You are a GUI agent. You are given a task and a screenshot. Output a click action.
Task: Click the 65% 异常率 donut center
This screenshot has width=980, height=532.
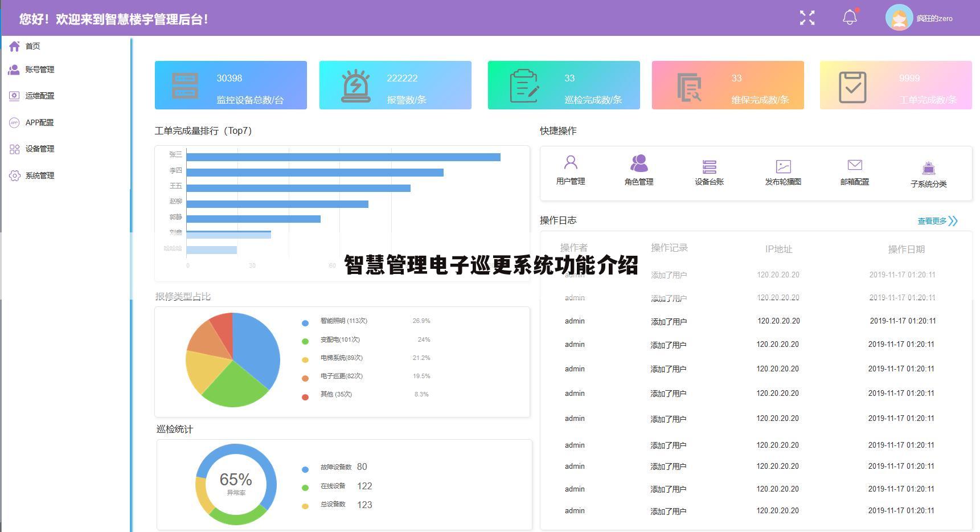pyautogui.click(x=236, y=483)
